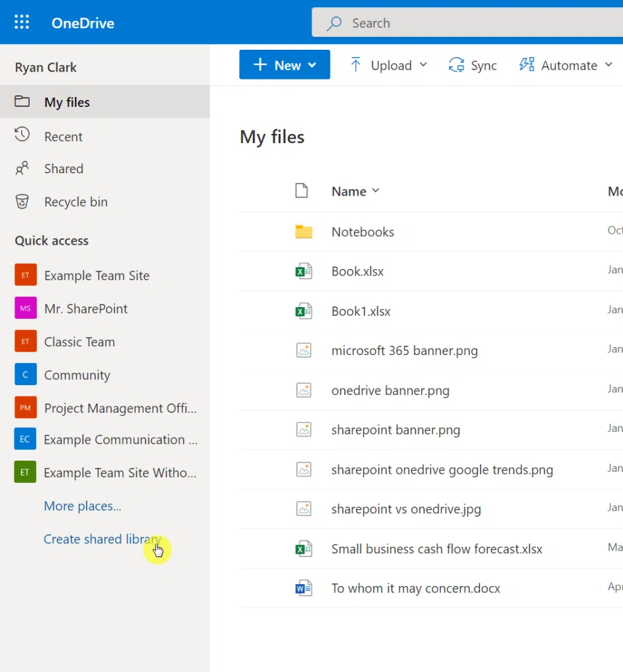This screenshot has height=672, width=623.
Task: Click the Excel icon for Book.xlsx
Action: coord(304,271)
